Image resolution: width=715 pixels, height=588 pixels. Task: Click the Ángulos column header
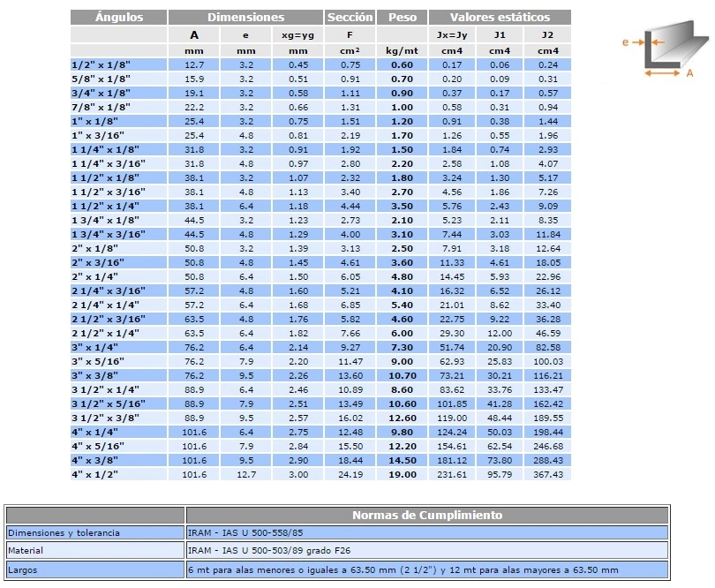(118, 17)
